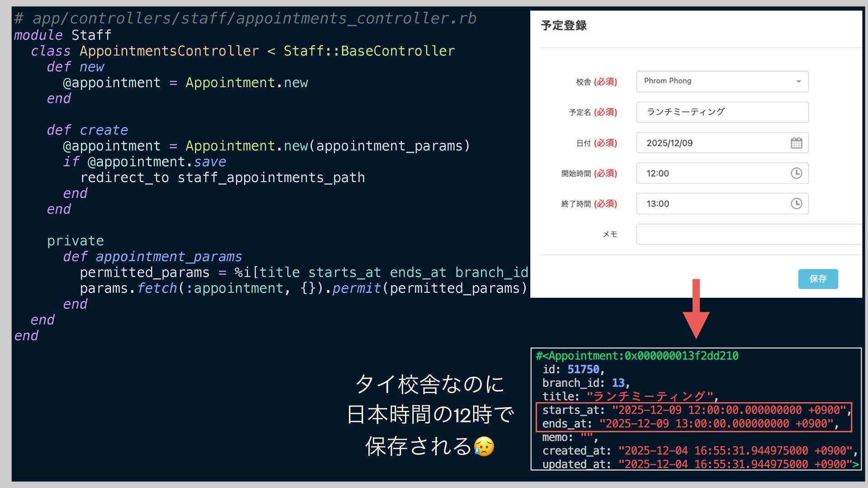Click the crying emoji in caption
Viewport: 868px width, 488px height.
pos(484,446)
